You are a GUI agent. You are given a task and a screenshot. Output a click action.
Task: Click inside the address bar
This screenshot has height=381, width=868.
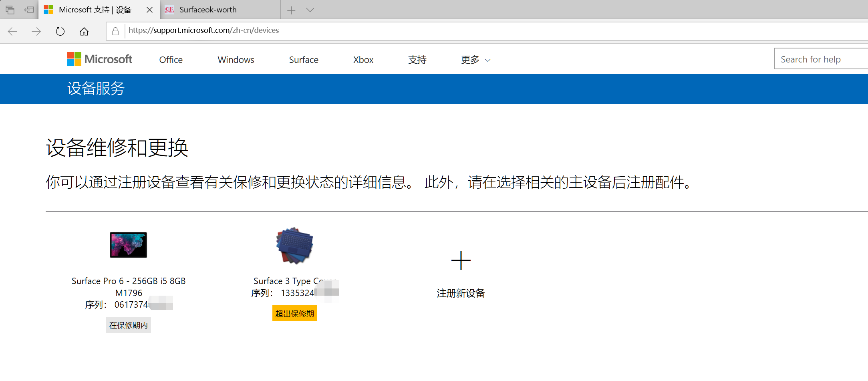click(280, 30)
